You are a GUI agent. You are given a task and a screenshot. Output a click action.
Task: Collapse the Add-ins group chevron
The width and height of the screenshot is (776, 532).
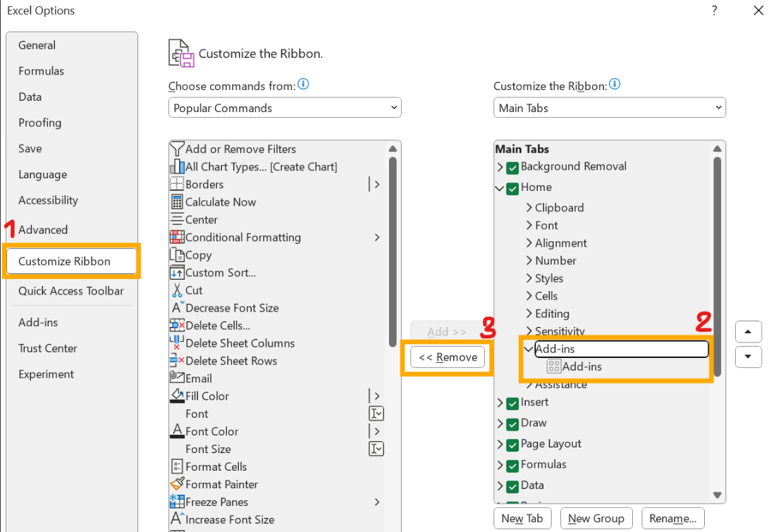(529, 349)
